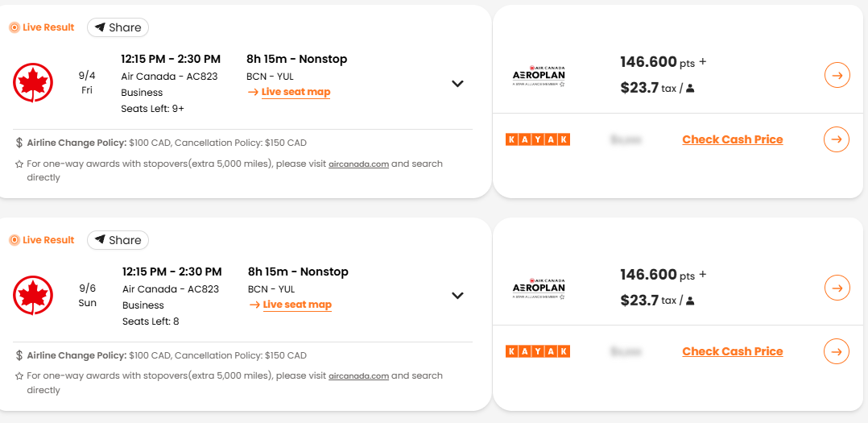Click Aeroplan arrow button for Friday flight
Image resolution: width=868 pixels, height=423 pixels.
pos(837,75)
